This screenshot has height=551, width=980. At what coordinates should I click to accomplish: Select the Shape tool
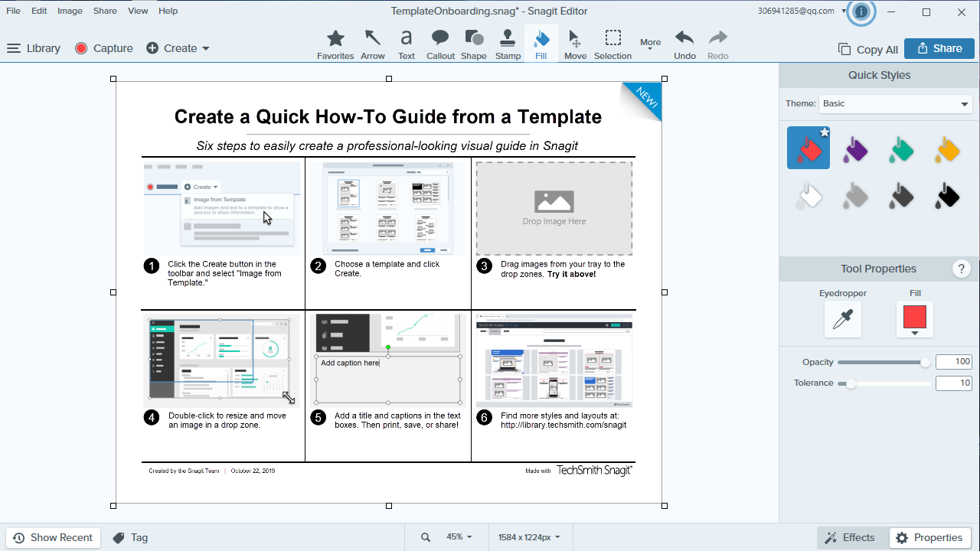[x=474, y=44]
